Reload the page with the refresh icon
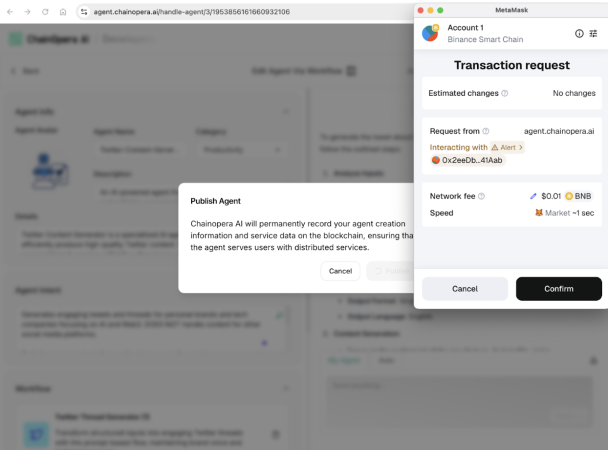 (44, 11)
